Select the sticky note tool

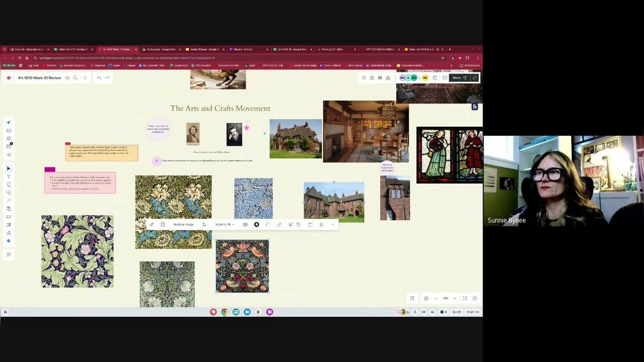(9, 185)
